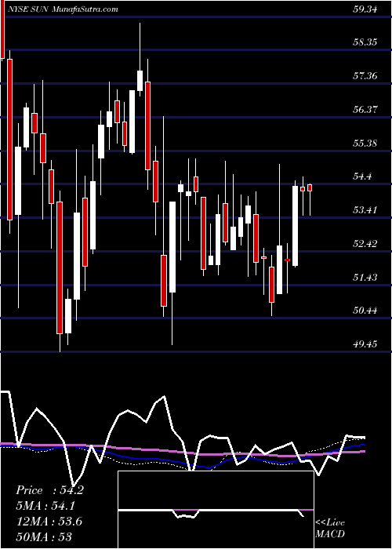392x549 pixels.
Task: Click inside the Live MACD inset box
Action: [x=216, y=510]
